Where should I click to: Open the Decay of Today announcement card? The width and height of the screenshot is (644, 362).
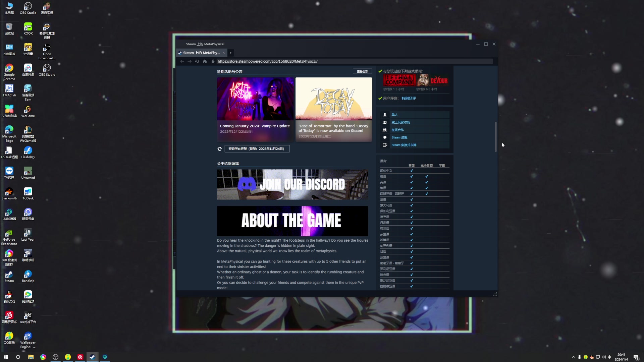pyautogui.click(x=334, y=109)
